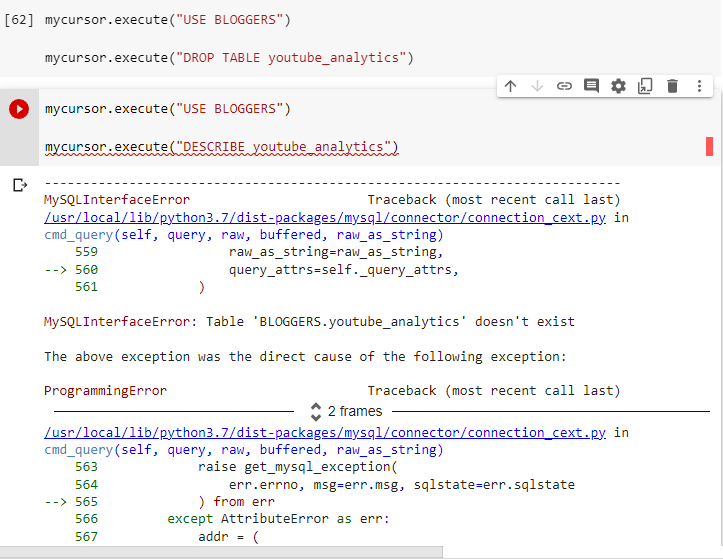Click the "raise get_mysql_exception(" line 563
This screenshot has height=560, width=723.
[x=236, y=467]
